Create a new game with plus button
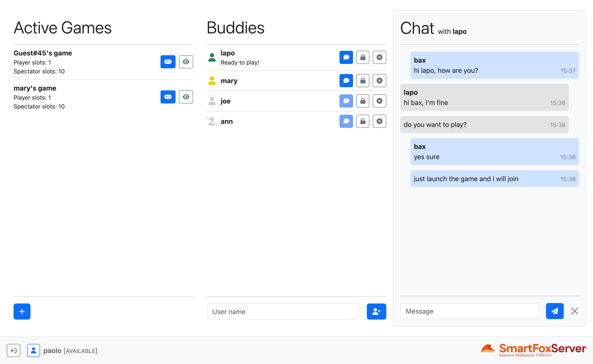The width and height of the screenshot is (593, 364). coord(22,312)
